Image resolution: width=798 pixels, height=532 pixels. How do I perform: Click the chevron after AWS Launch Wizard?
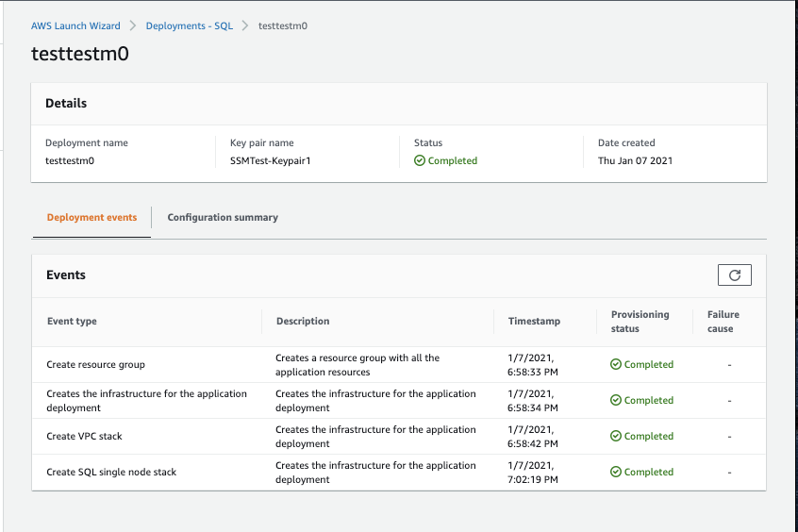pos(133,25)
